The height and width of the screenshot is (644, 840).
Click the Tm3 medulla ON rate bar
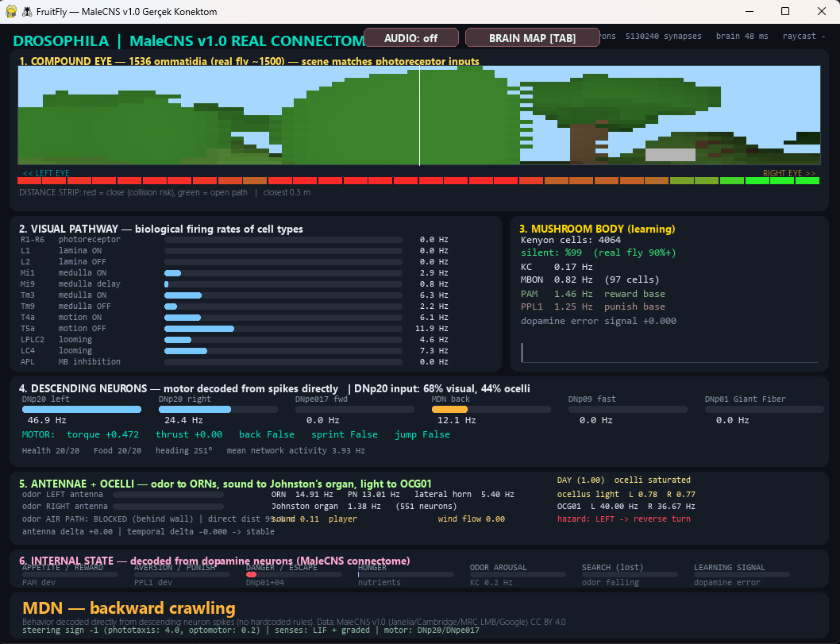tap(283, 295)
